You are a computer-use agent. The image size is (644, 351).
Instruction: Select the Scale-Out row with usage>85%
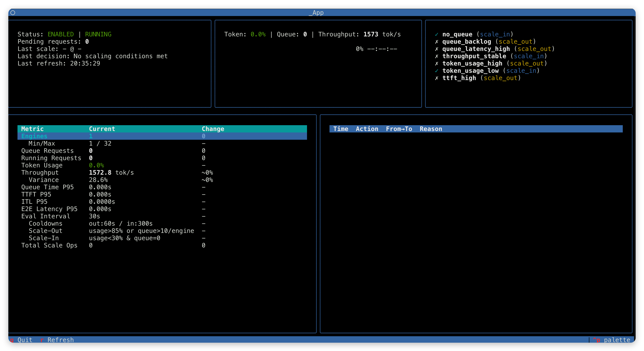162,231
